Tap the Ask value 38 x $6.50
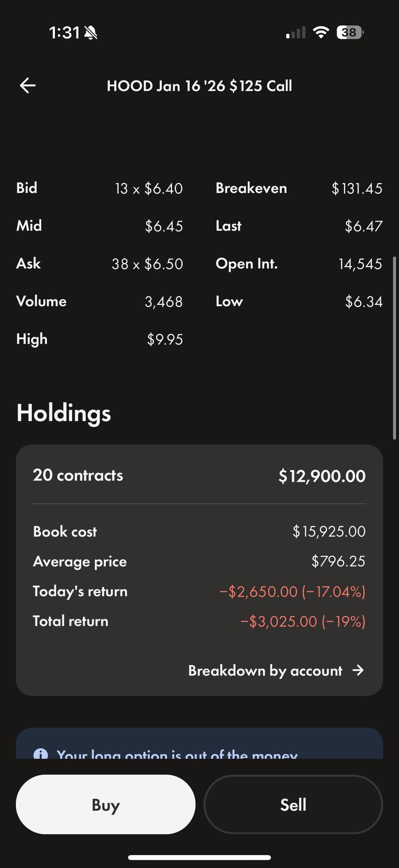The height and width of the screenshot is (868, 399). click(x=147, y=264)
